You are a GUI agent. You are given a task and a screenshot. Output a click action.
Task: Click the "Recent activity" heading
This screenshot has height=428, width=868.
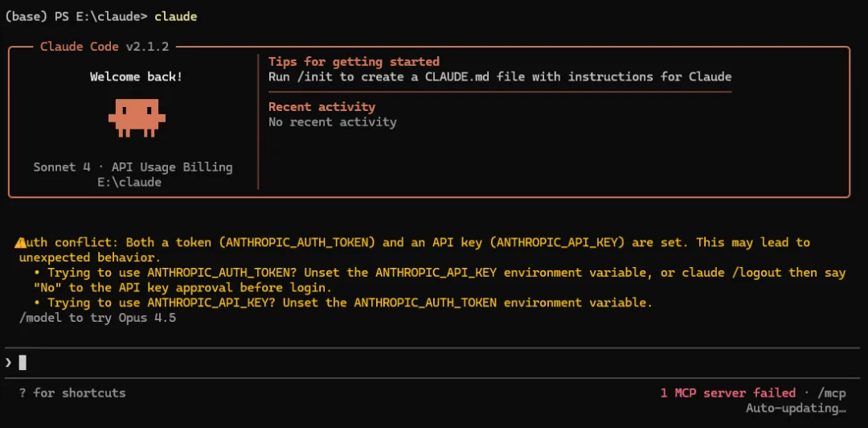(321, 107)
